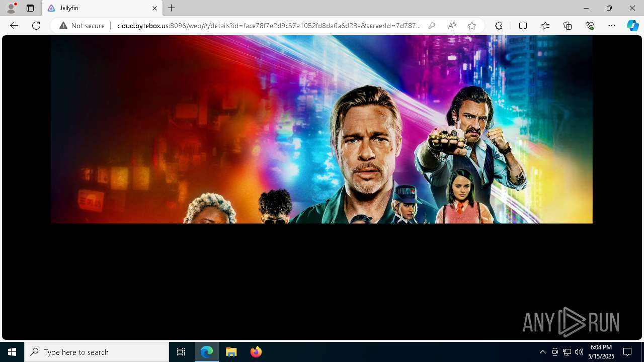This screenshot has height=362, width=644.
Task: Open the Not secure site info
Action: 82,26
